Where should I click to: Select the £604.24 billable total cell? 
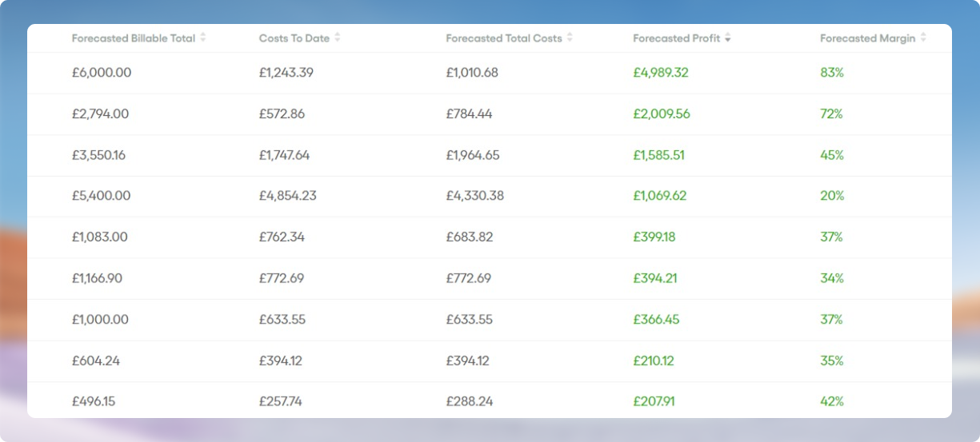[x=96, y=360]
